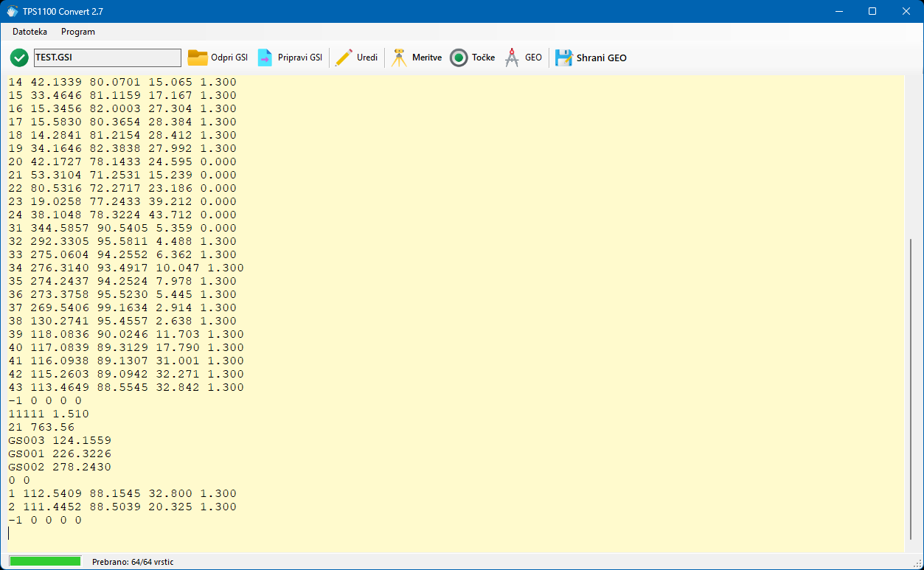
Task: Open Meritve with the tripod icon
Action: [x=399, y=58]
